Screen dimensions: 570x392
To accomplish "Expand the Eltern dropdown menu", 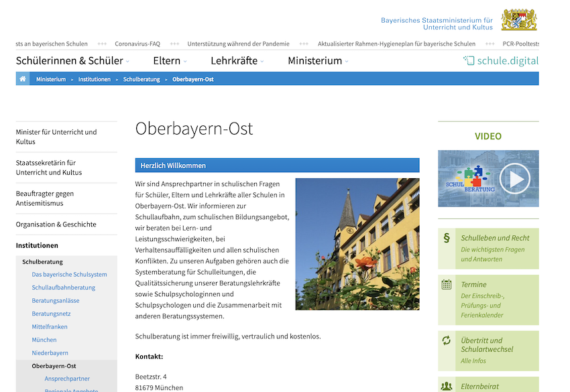I will pos(170,60).
